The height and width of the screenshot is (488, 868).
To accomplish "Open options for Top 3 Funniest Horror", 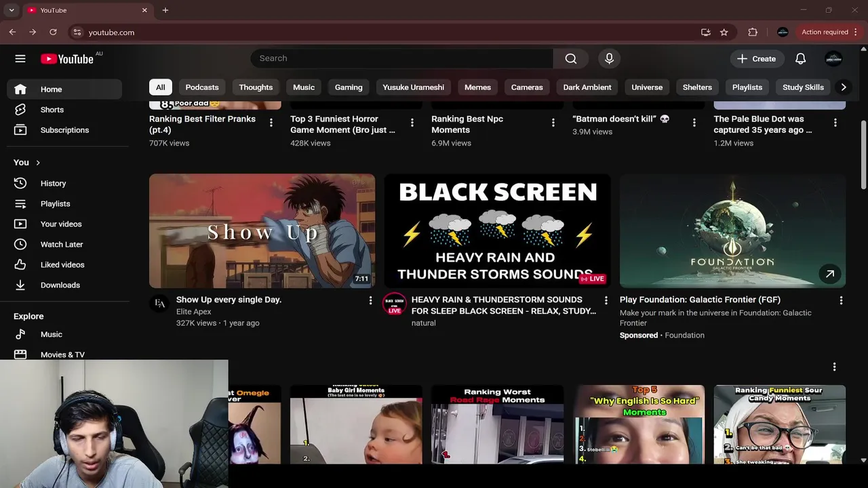I will coord(412,123).
